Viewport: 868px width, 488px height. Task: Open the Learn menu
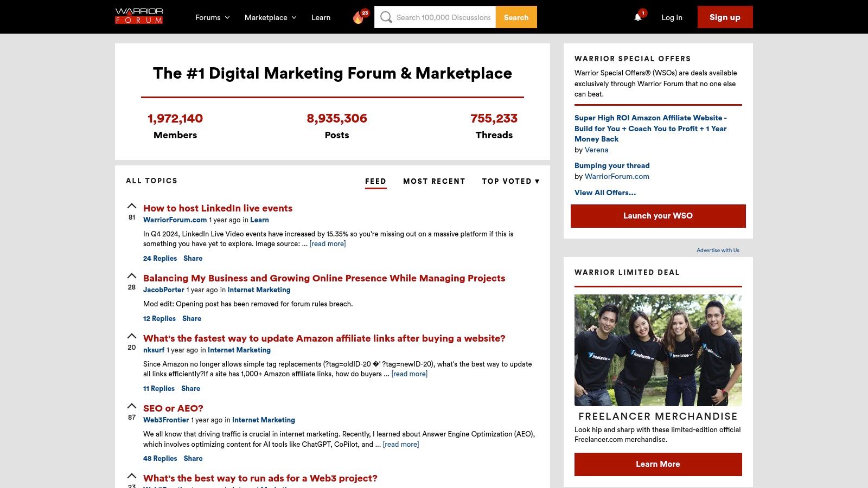click(321, 17)
